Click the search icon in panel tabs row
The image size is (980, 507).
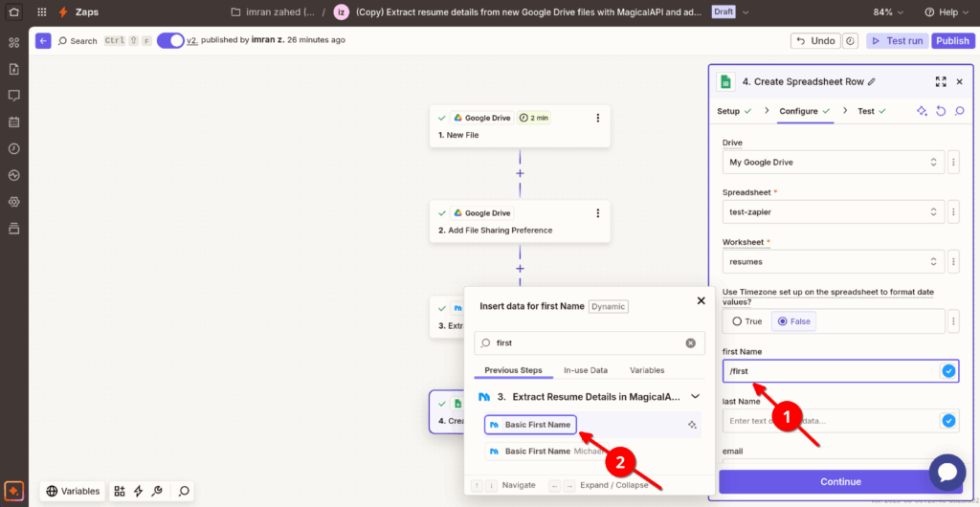[x=960, y=111]
